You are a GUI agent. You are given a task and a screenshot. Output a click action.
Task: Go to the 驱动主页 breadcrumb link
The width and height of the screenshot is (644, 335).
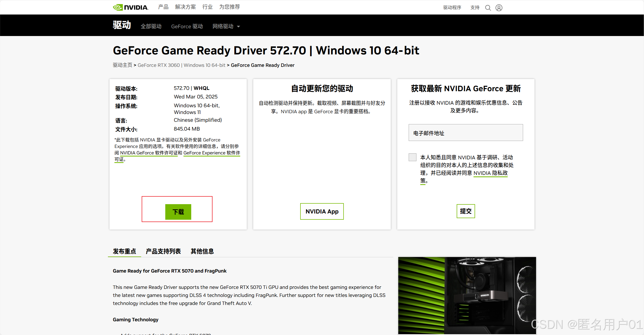pos(122,65)
